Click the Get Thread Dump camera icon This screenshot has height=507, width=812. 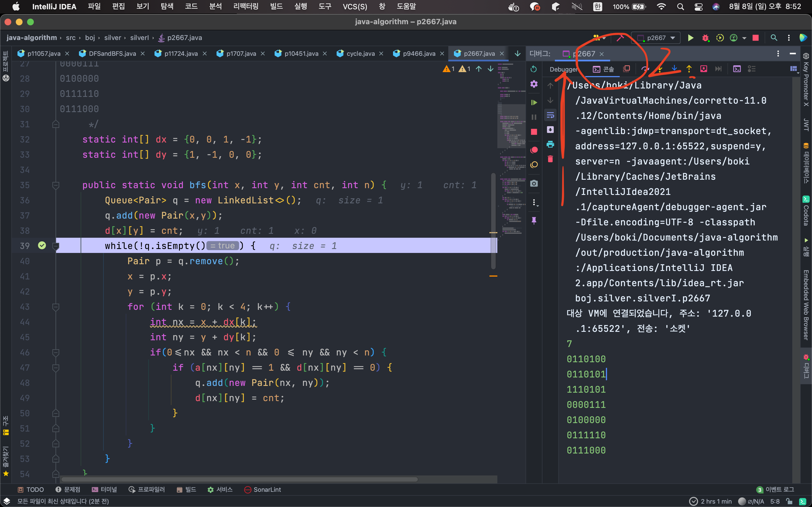(534, 183)
